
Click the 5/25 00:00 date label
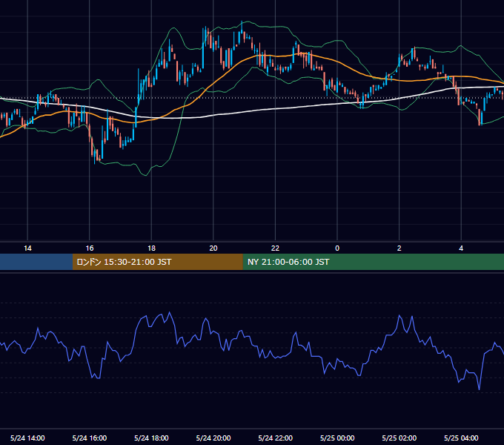pyautogui.click(x=337, y=438)
